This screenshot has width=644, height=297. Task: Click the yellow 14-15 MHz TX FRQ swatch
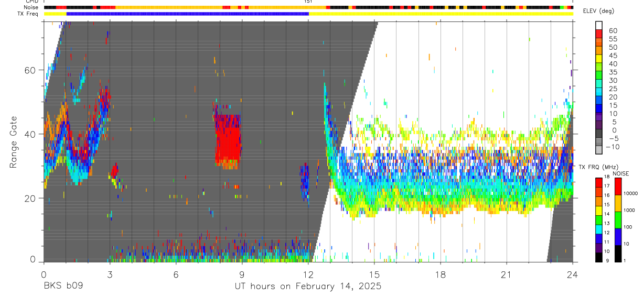point(598,210)
